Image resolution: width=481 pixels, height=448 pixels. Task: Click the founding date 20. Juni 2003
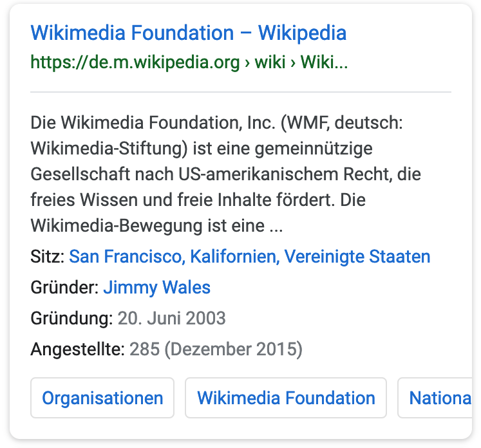tap(171, 318)
